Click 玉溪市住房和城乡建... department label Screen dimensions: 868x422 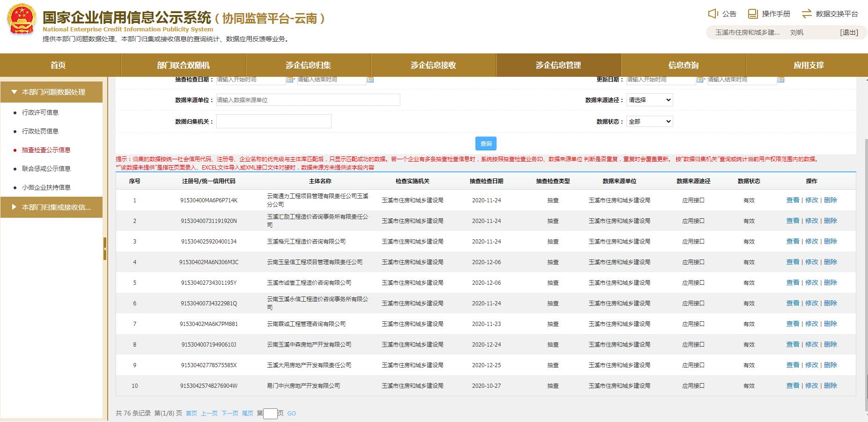click(747, 32)
